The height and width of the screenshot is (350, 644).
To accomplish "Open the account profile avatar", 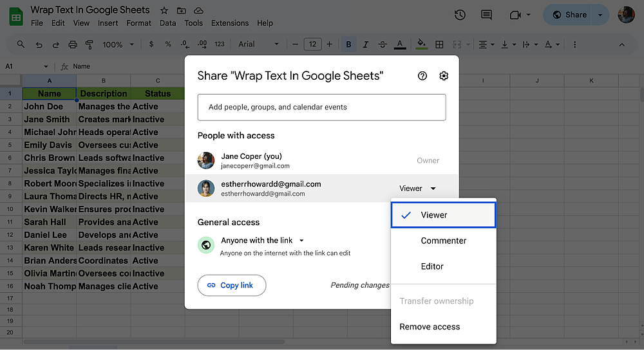I will tap(627, 15).
